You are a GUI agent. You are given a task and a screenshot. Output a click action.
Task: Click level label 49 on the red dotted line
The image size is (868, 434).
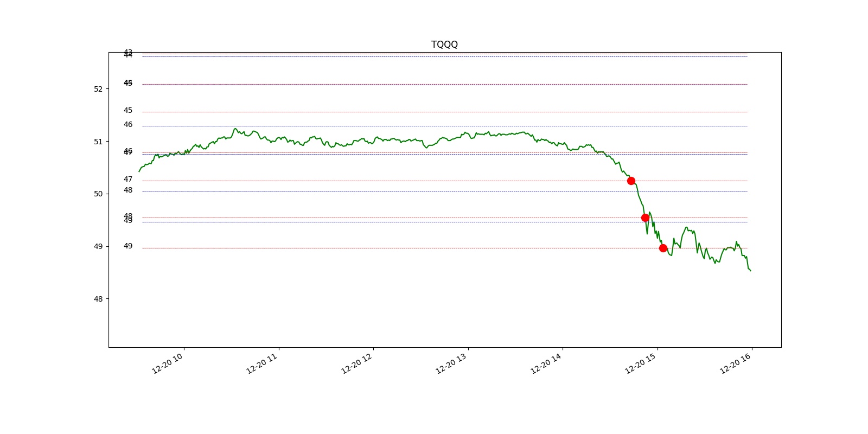pos(128,246)
